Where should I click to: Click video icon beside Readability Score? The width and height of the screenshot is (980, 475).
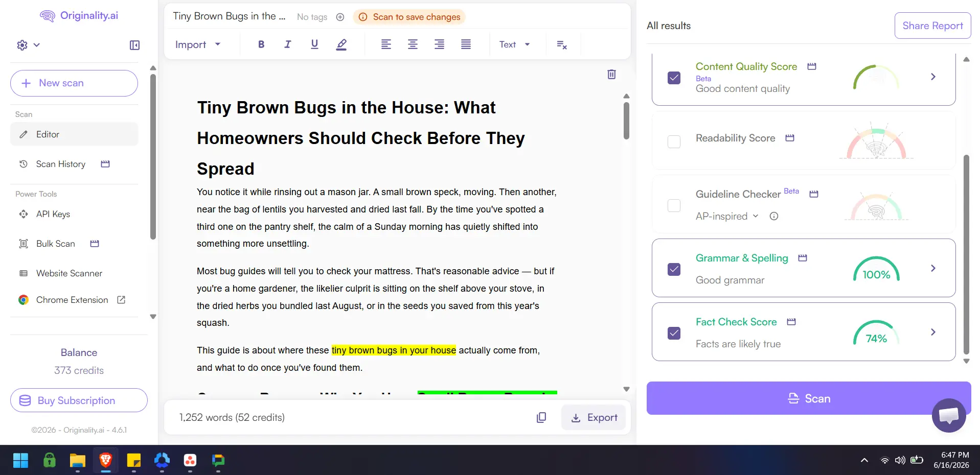pyautogui.click(x=790, y=138)
